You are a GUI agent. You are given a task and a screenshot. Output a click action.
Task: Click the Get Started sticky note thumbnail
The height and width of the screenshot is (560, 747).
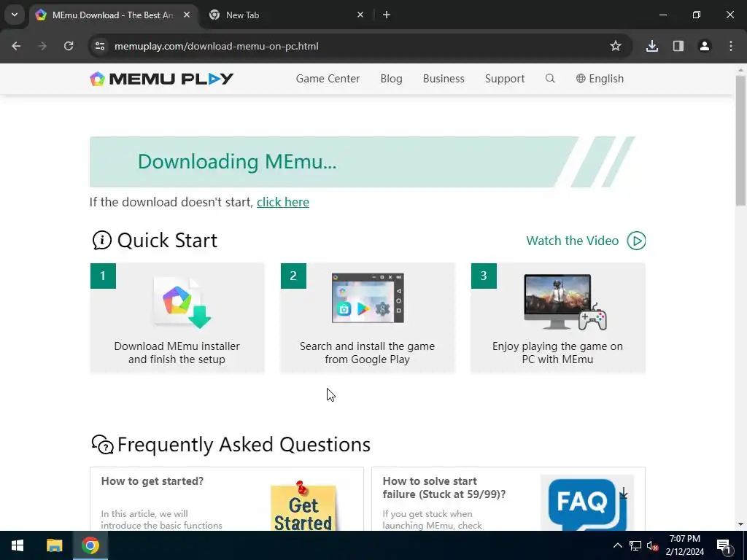[303, 507]
